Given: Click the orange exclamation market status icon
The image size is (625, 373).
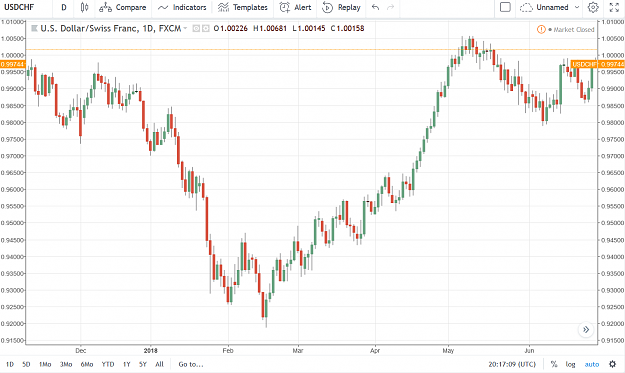Looking at the screenshot, I should click(x=541, y=29).
